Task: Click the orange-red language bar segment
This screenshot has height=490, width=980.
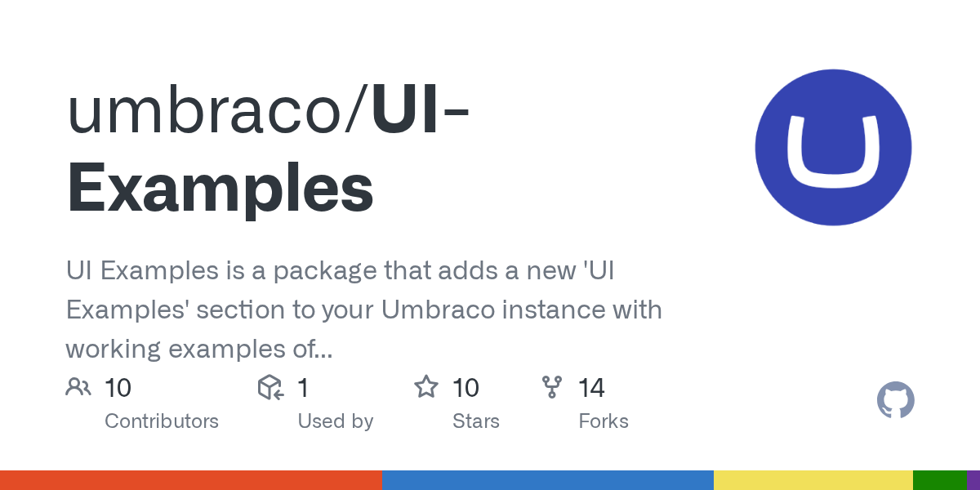Action: (190, 480)
